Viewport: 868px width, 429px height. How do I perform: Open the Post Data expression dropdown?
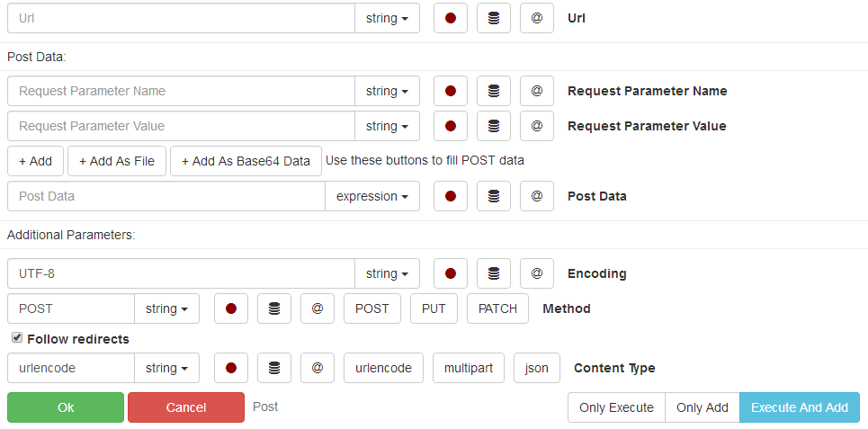(x=372, y=196)
